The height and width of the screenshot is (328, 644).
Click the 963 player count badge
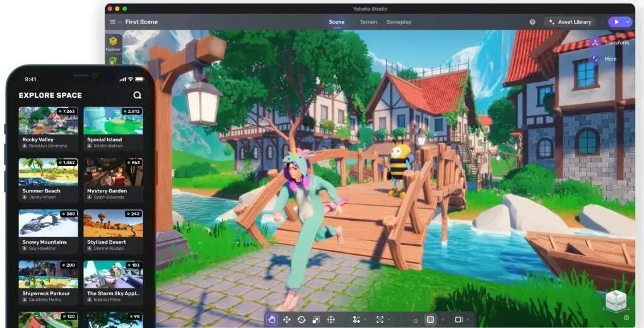click(x=134, y=163)
